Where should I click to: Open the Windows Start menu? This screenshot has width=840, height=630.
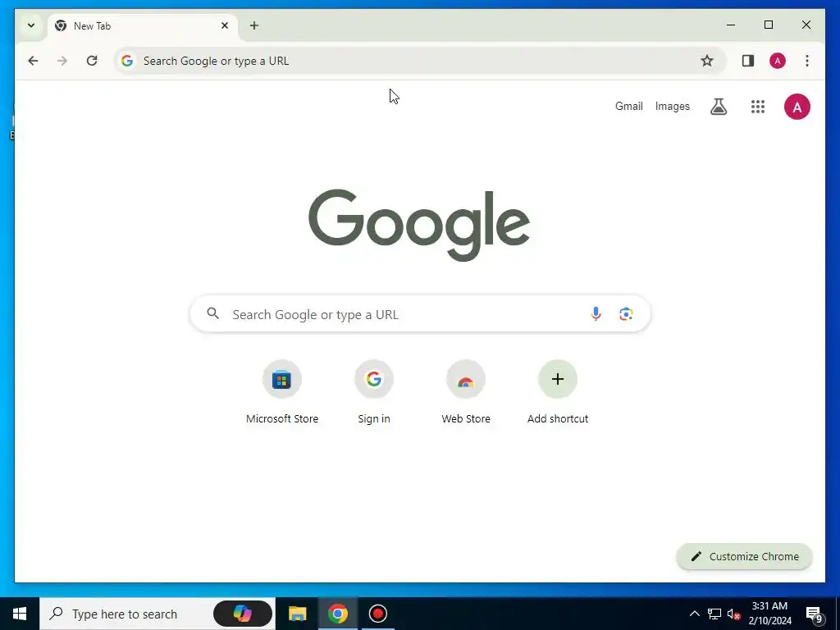[x=20, y=614]
